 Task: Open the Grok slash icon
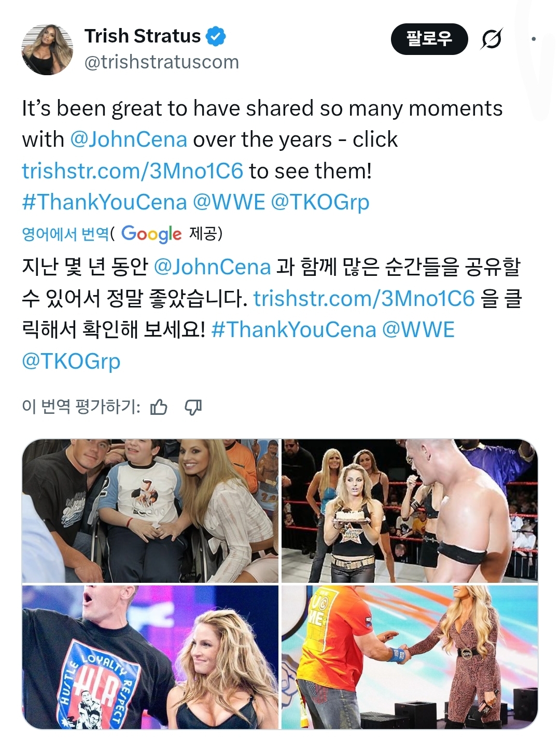click(x=492, y=39)
